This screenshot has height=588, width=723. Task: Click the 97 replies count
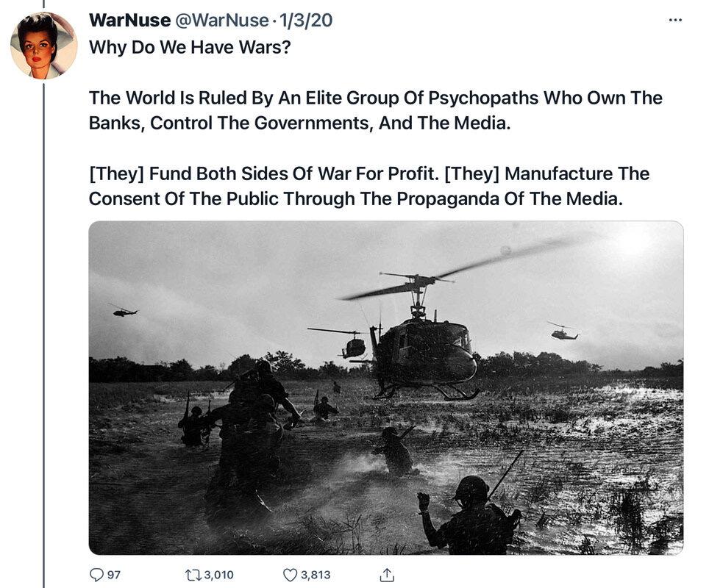pos(114,575)
